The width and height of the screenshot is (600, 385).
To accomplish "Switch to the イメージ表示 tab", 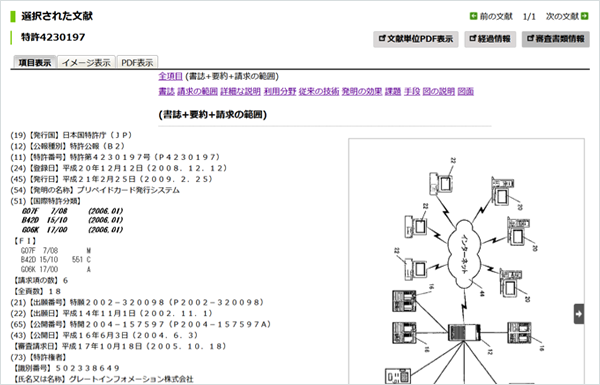I will point(86,62).
